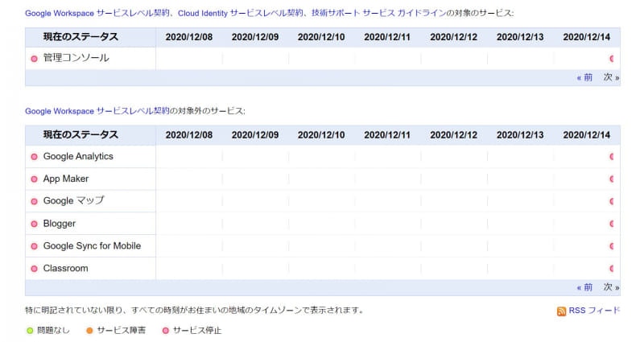This screenshot has width=644, height=342.
Task: Click the orange RSS feed icon
Action: tap(561, 311)
